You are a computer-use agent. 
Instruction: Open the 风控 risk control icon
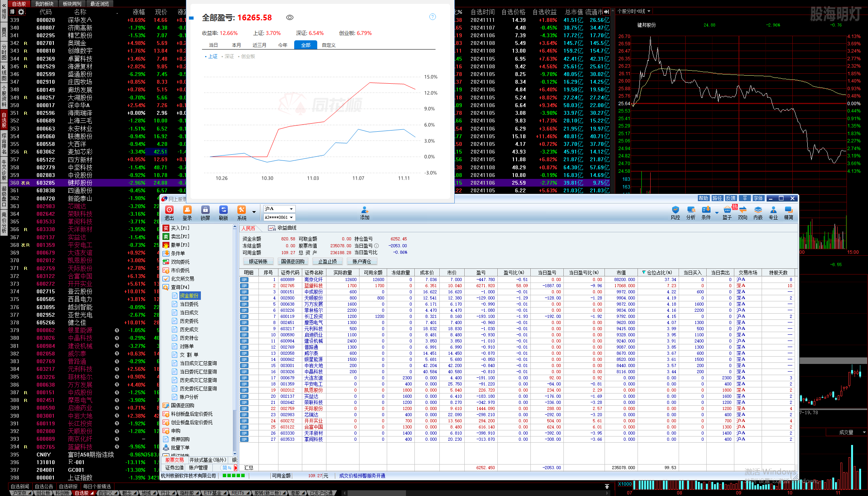coord(675,212)
